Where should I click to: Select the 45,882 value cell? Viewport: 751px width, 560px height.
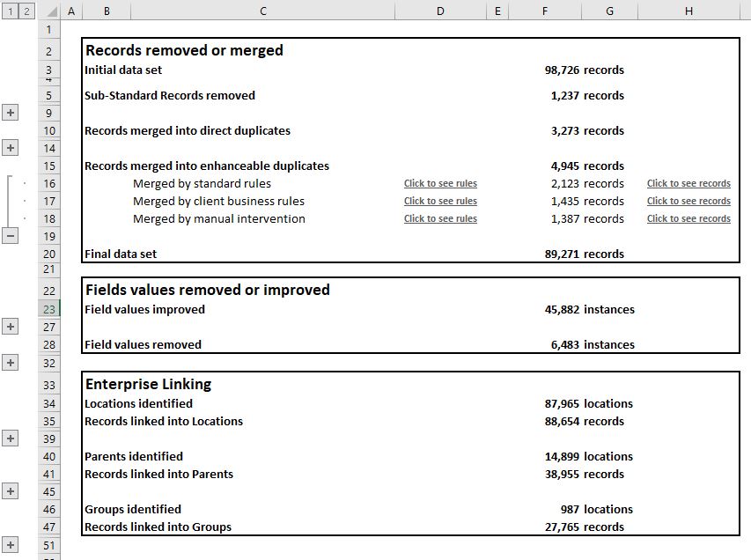click(545, 309)
